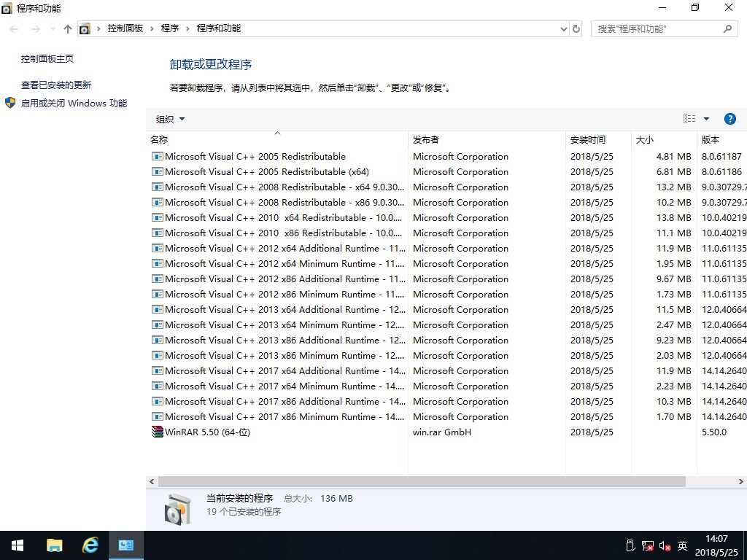Sort by the 安装时间 column header
The image size is (747, 560).
tap(598, 139)
